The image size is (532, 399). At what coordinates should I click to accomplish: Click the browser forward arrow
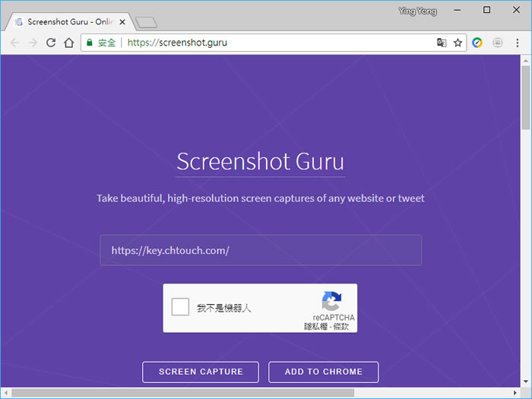(33, 43)
